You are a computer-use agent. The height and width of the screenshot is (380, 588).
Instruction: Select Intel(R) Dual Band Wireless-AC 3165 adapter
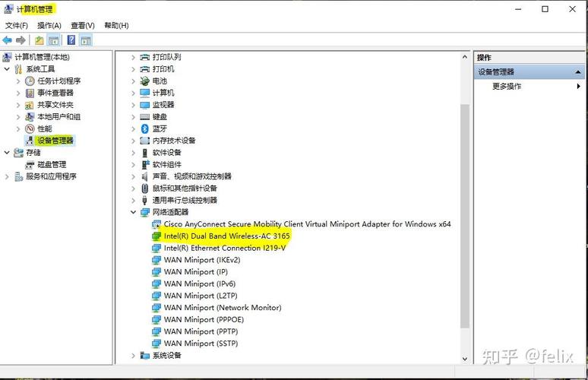point(227,236)
